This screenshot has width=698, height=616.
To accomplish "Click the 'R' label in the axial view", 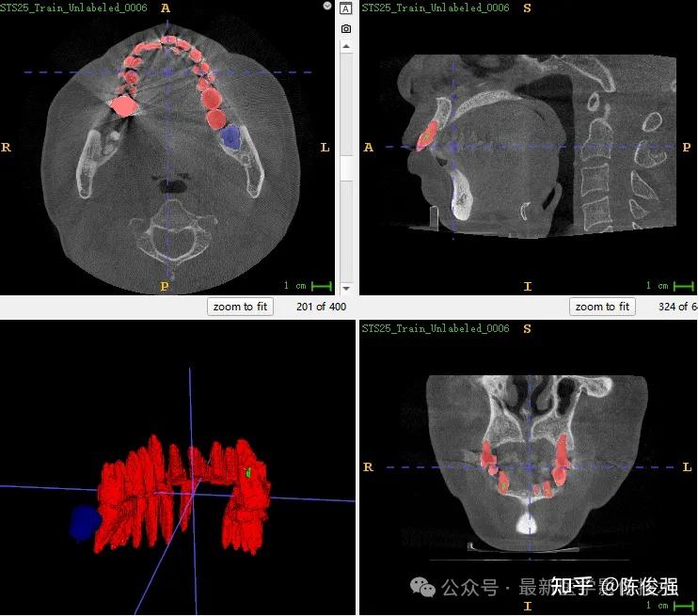I will click(x=6, y=147).
